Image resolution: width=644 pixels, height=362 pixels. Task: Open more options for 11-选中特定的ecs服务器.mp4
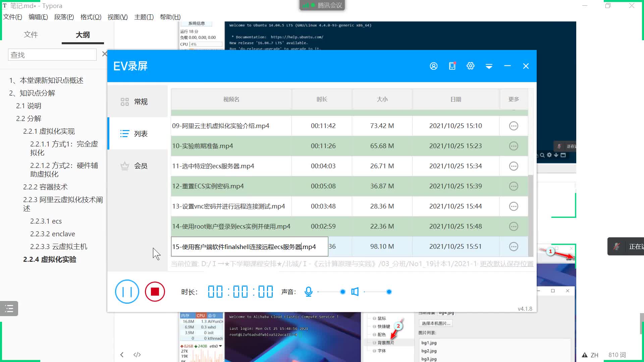coord(514,166)
